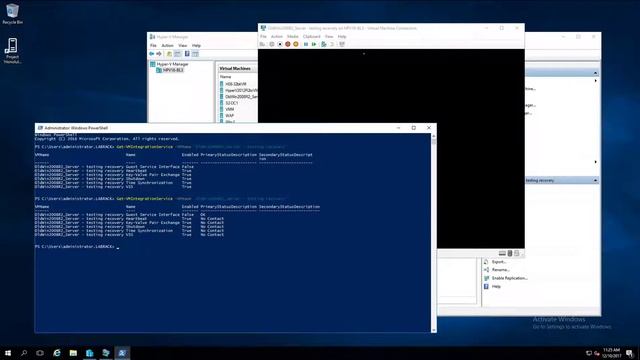
Task: Open View menu in Virtual Machine Connection
Action: click(329, 36)
